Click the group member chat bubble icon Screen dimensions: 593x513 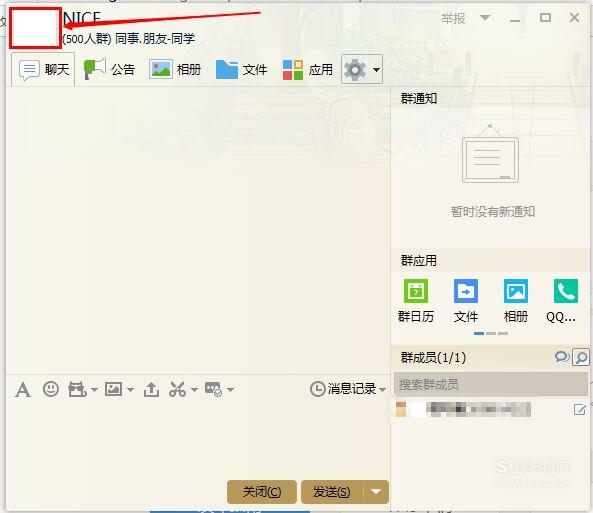click(562, 357)
